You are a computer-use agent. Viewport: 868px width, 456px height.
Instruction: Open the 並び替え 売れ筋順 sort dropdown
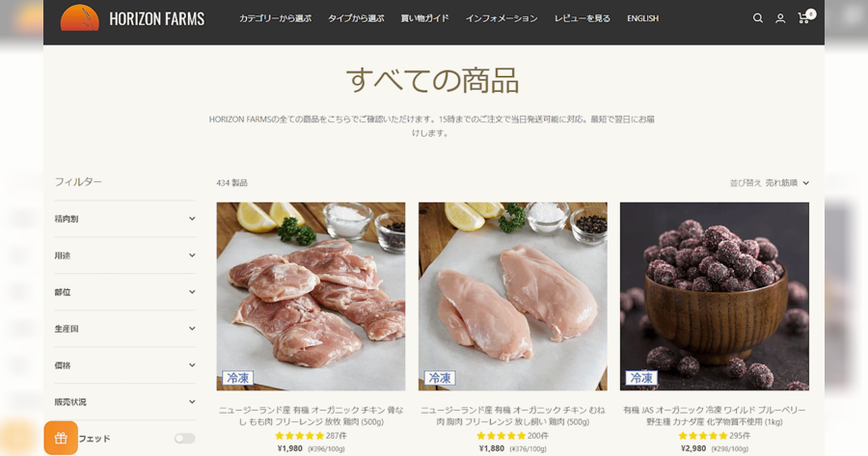click(769, 182)
